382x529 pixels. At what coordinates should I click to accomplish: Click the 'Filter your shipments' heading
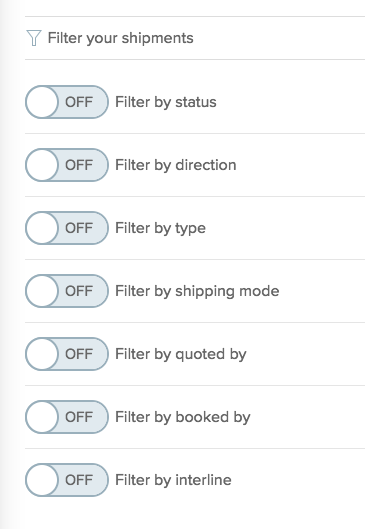pos(120,38)
